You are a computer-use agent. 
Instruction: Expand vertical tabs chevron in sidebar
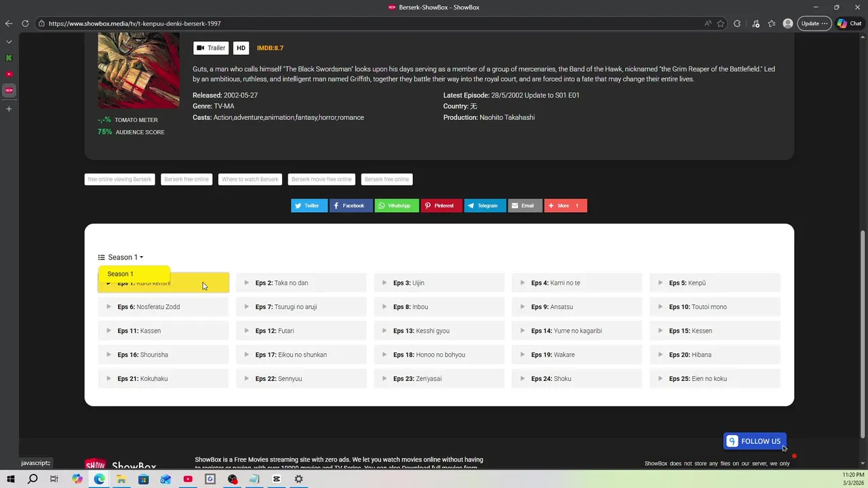9,42
